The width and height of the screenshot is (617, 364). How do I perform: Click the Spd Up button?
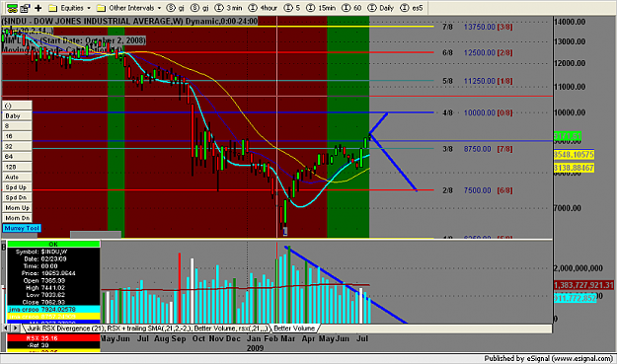[x=17, y=187]
